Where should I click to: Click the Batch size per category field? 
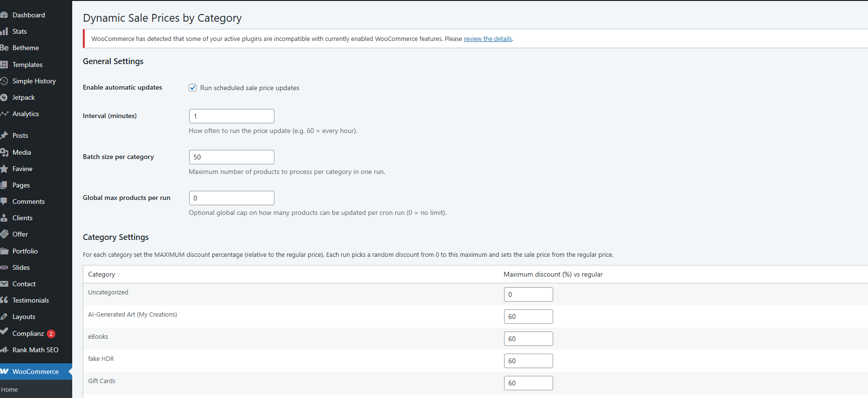232,157
